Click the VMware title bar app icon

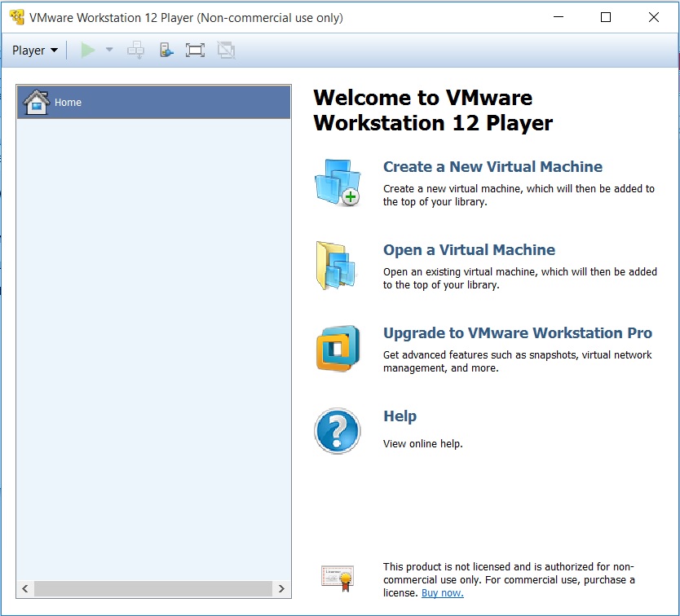17,17
